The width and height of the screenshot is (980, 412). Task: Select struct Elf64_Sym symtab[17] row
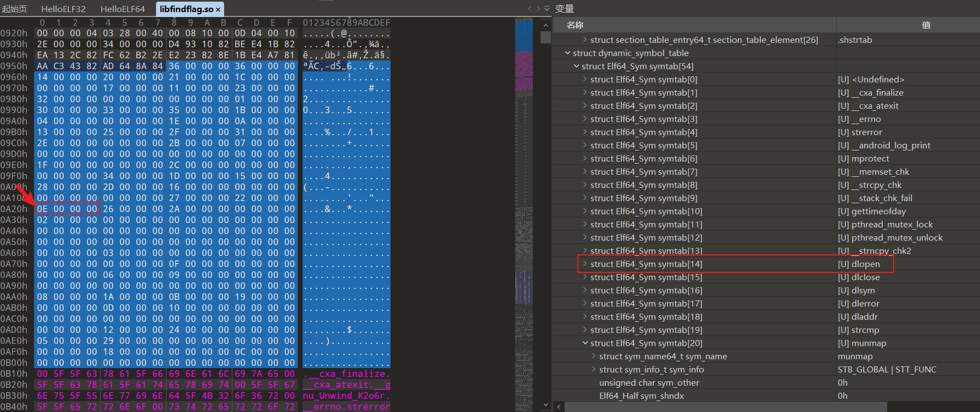[766, 303]
